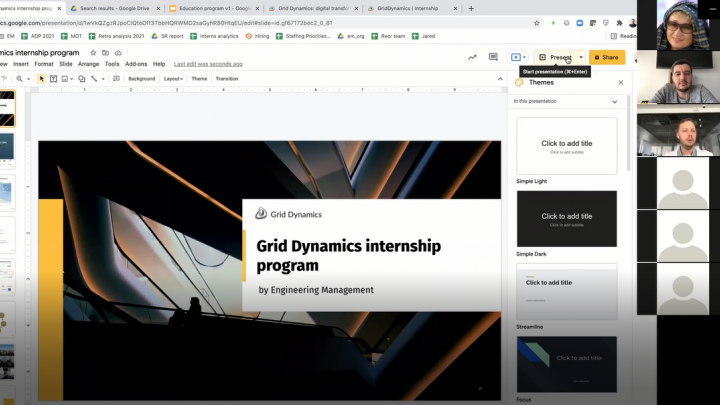Open the Add-ons menu
Viewport: 720px width, 405px height.
pyautogui.click(x=136, y=64)
